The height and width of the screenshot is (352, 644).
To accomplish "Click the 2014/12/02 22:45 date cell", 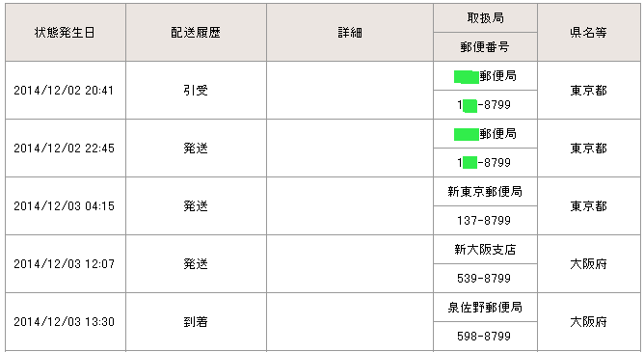I will (66, 149).
